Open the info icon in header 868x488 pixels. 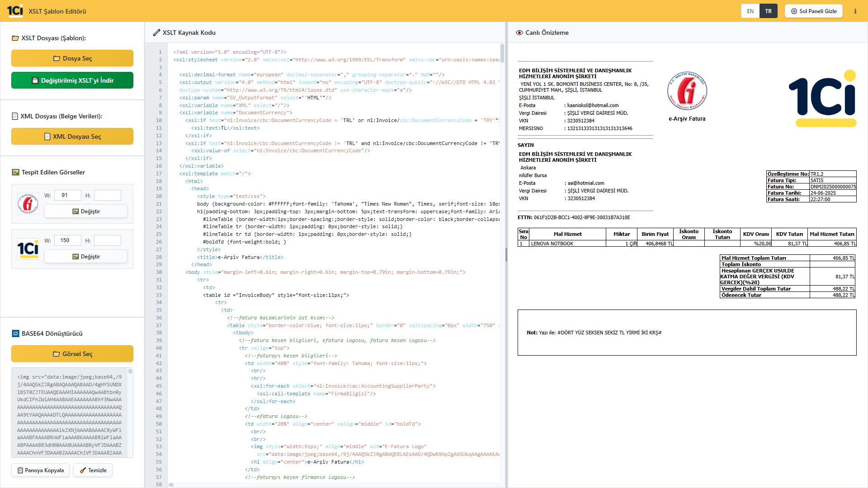coord(855,11)
